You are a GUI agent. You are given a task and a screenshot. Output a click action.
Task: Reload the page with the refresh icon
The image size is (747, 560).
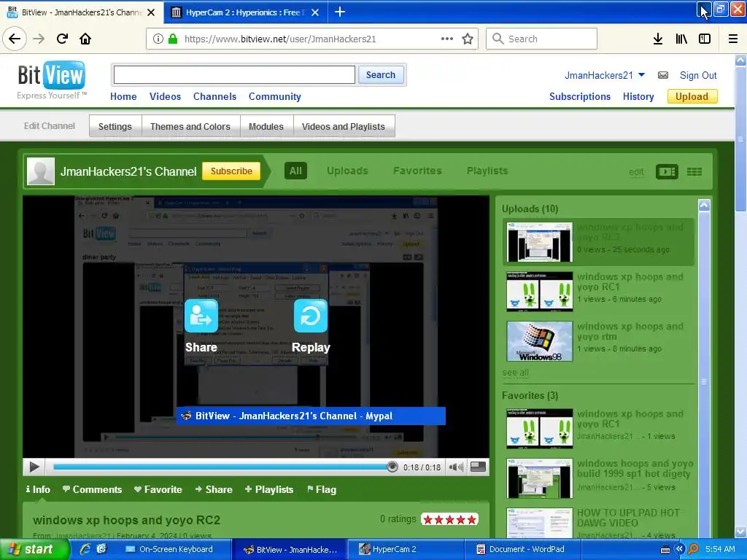(x=62, y=39)
